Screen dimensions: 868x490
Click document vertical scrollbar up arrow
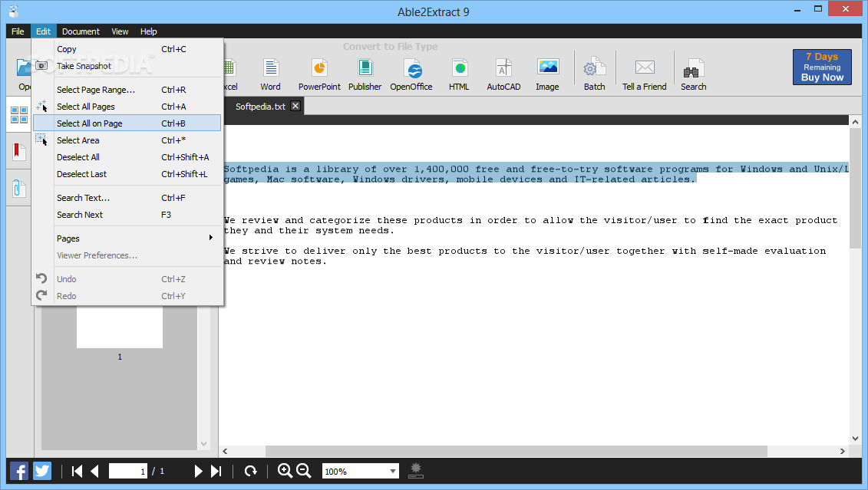855,122
